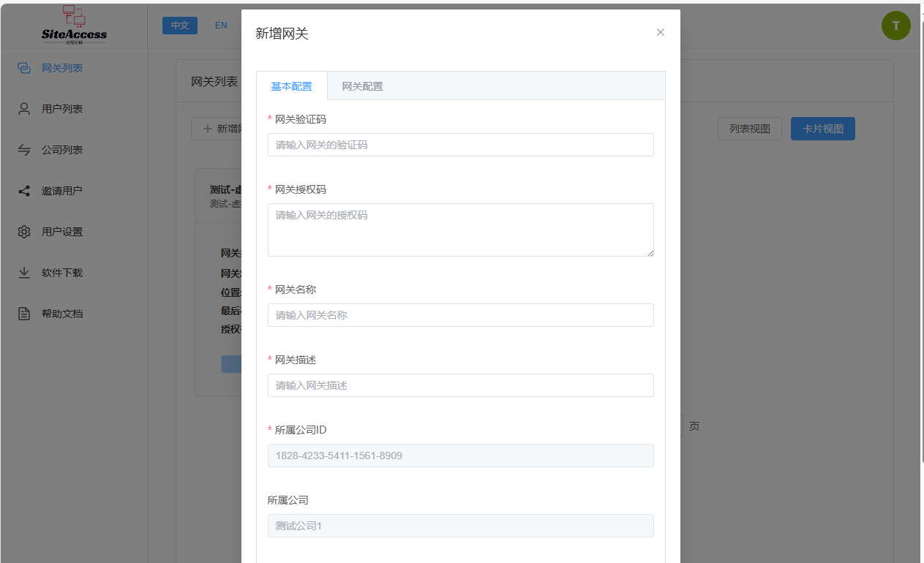
Task: Close the 新增网关 dialog
Action: 660,32
